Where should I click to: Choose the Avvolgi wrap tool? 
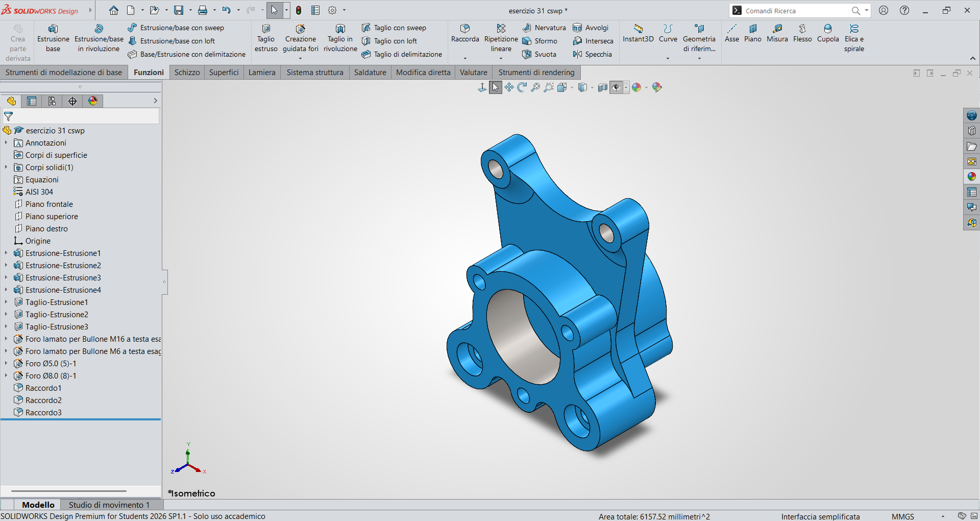pyautogui.click(x=591, y=28)
